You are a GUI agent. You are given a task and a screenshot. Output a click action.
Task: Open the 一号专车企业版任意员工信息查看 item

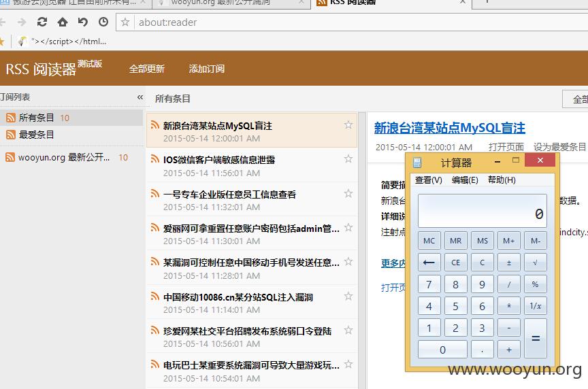click(252, 200)
